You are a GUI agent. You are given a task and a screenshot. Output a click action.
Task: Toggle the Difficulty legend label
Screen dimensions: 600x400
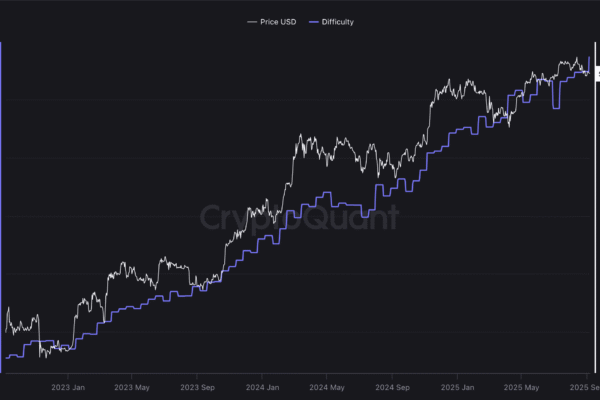336,21
